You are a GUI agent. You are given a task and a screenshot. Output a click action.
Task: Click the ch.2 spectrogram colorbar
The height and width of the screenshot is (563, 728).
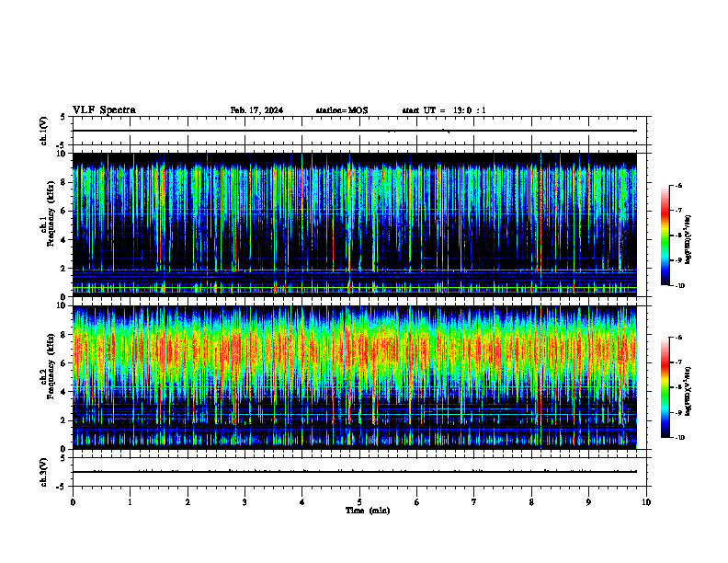[665, 387]
